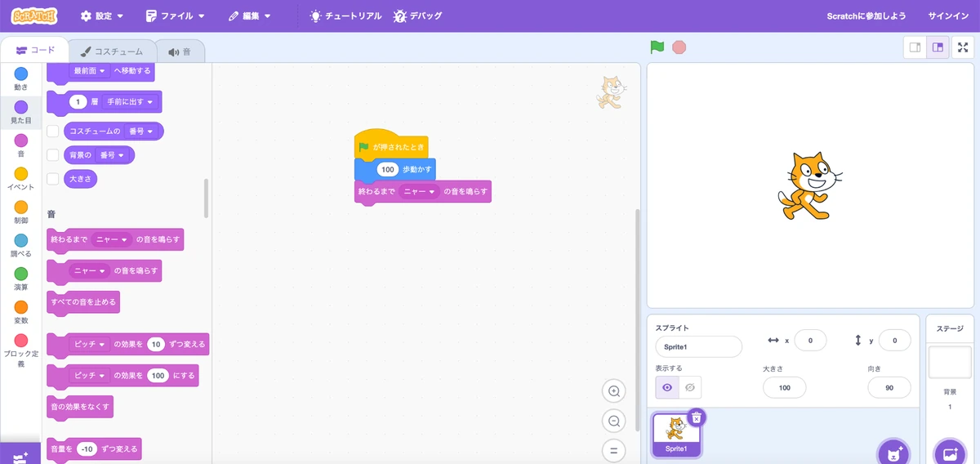Select the イベント block category

click(x=21, y=179)
